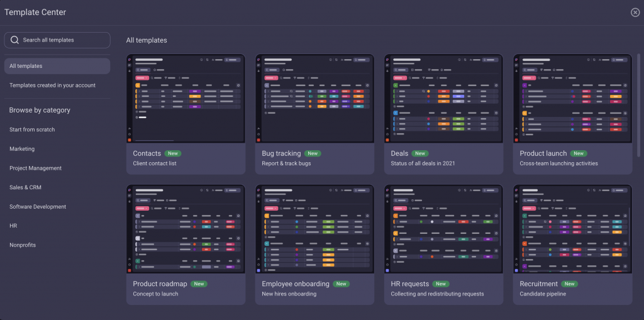Choose the HR category
644x320 pixels.
point(13,226)
